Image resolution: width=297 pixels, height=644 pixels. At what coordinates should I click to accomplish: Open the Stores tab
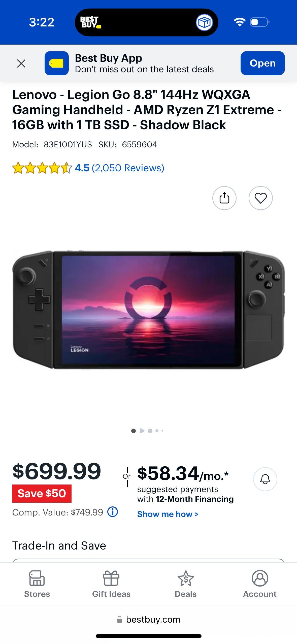pos(37,584)
